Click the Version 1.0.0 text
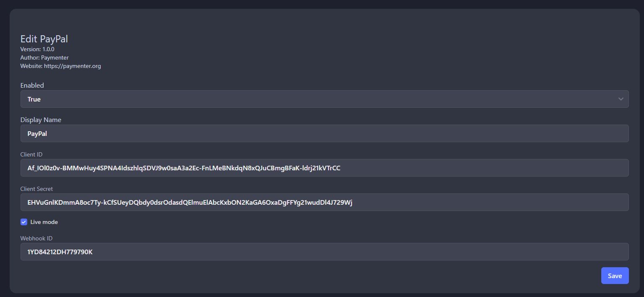This screenshot has height=297, width=644. (37, 49)
